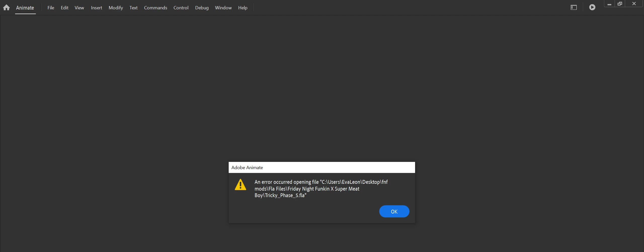Open the Insert menu
644x252 pixels.
[97, 8]
